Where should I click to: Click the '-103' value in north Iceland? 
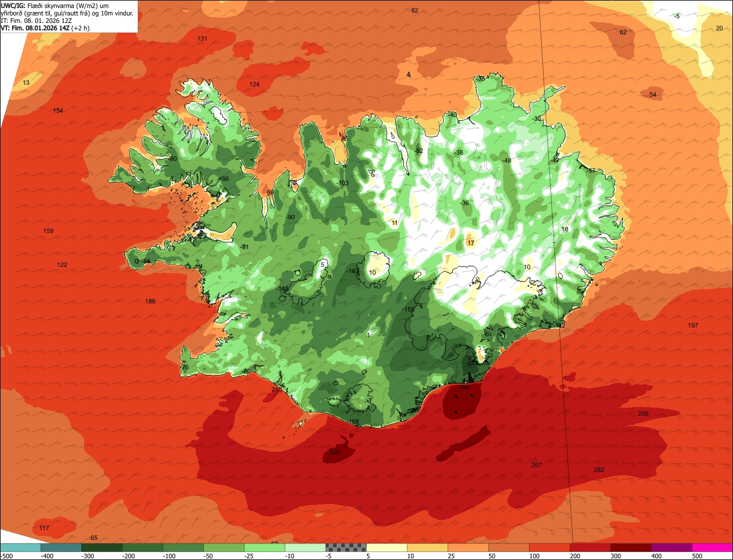click(x=342, y=183)
